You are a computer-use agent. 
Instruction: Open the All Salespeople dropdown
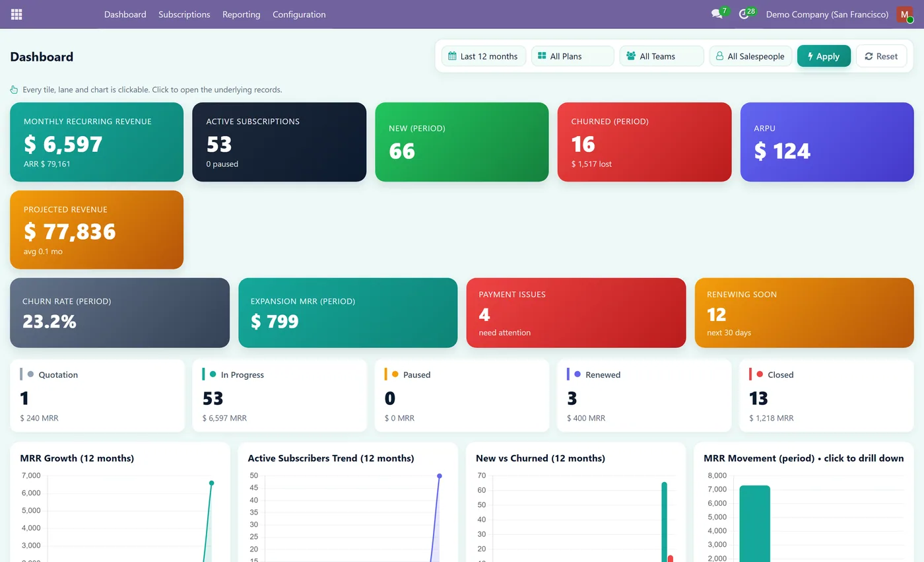750,56
